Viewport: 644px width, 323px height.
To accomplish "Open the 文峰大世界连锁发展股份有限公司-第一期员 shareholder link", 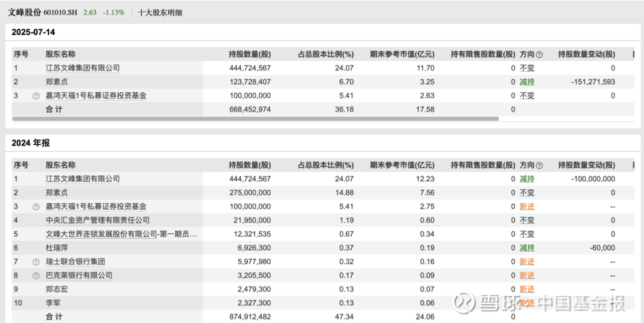I will [121, 234].
